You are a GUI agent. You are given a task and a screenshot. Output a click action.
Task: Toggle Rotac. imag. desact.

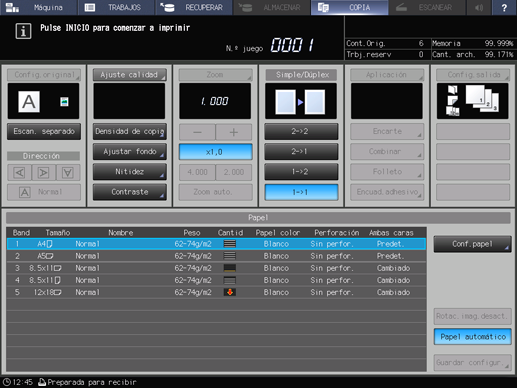[x=472, y=316]
